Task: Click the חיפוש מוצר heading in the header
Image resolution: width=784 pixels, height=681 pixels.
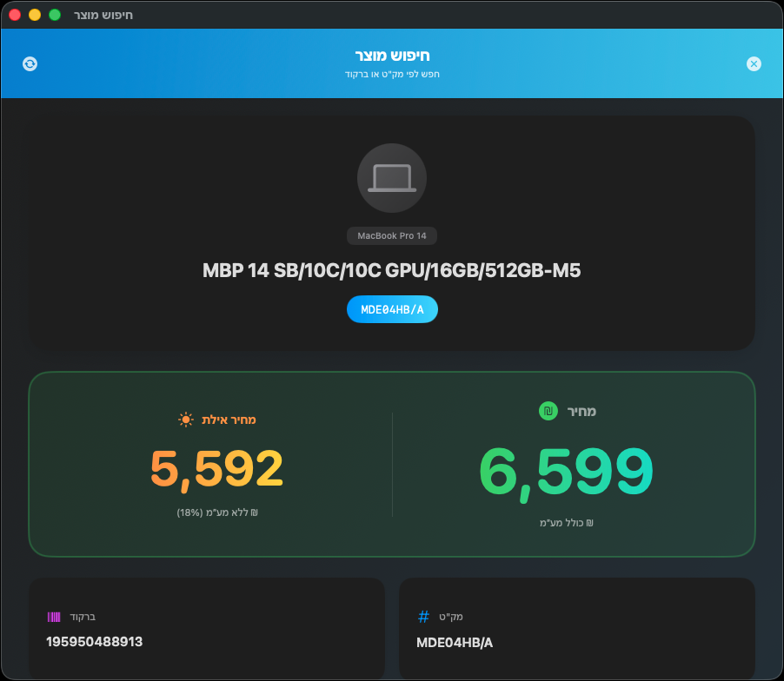Action: [x=392, y=56]
